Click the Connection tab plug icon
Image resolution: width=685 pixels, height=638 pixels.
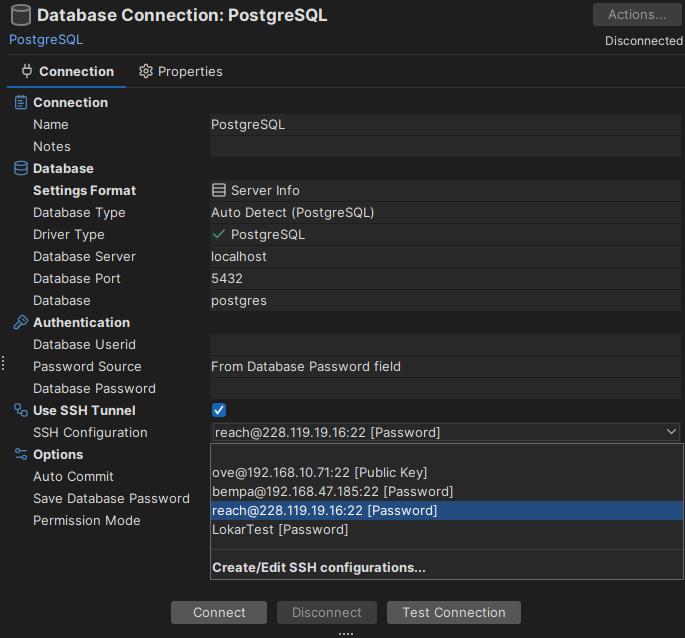pyautogui.click(x=27, y=71)
